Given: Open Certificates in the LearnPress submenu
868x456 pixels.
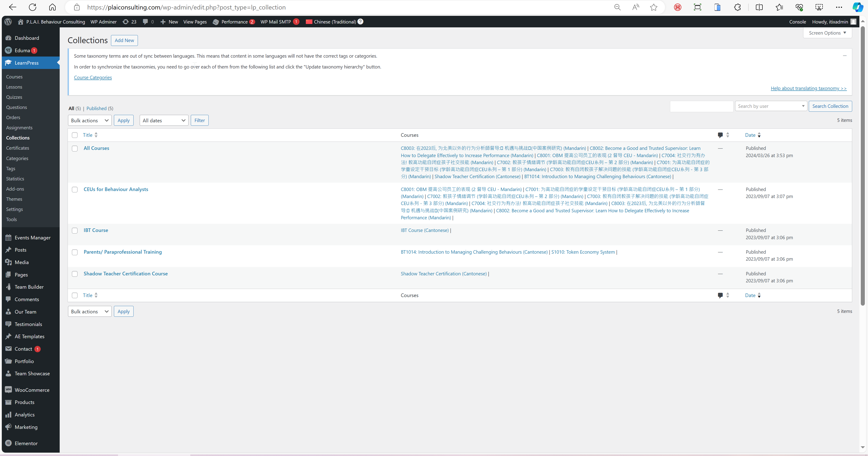Looking at the screenshot, I should tap(18, 148).
